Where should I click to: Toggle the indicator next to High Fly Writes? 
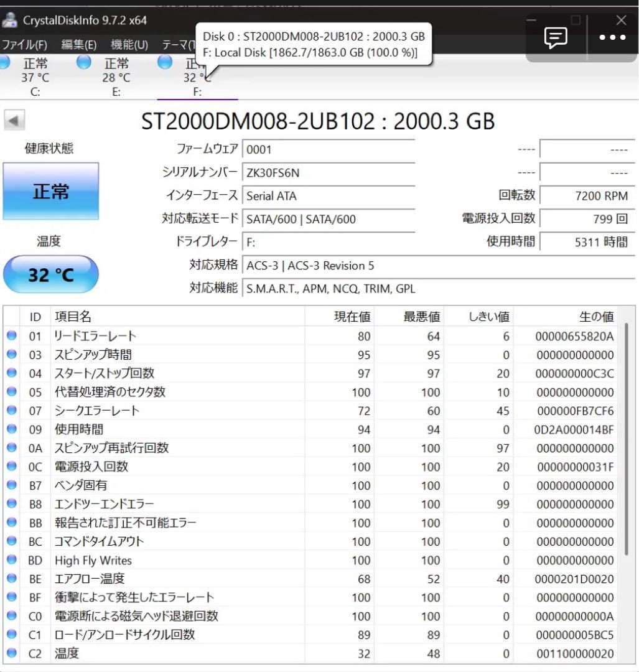(11, 561)
